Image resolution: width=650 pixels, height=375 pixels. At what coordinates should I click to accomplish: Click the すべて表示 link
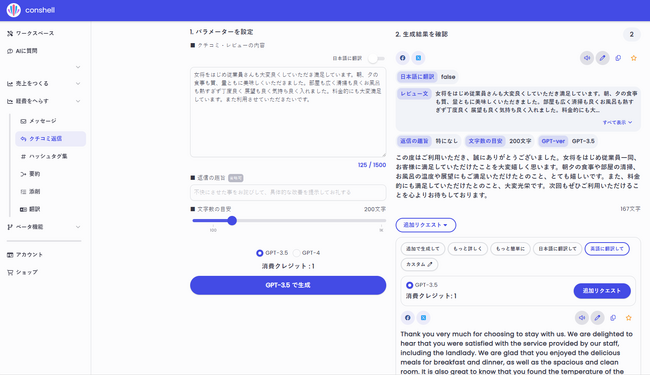tap(617, 122)
